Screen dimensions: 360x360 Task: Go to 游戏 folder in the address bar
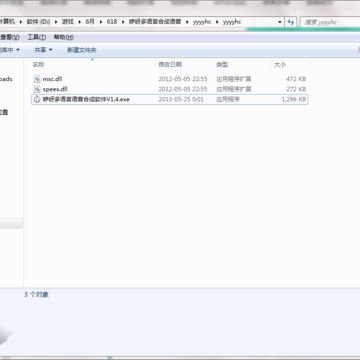click(68, 22)
